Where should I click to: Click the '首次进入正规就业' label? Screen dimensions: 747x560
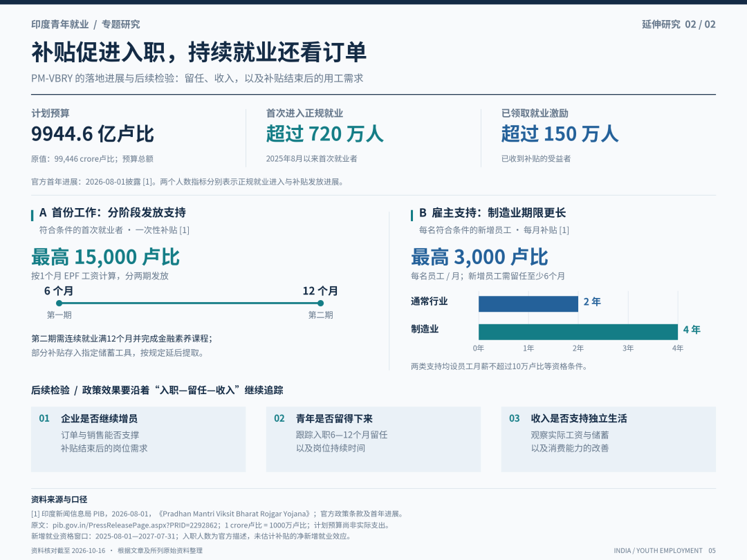tap(304, 113)
